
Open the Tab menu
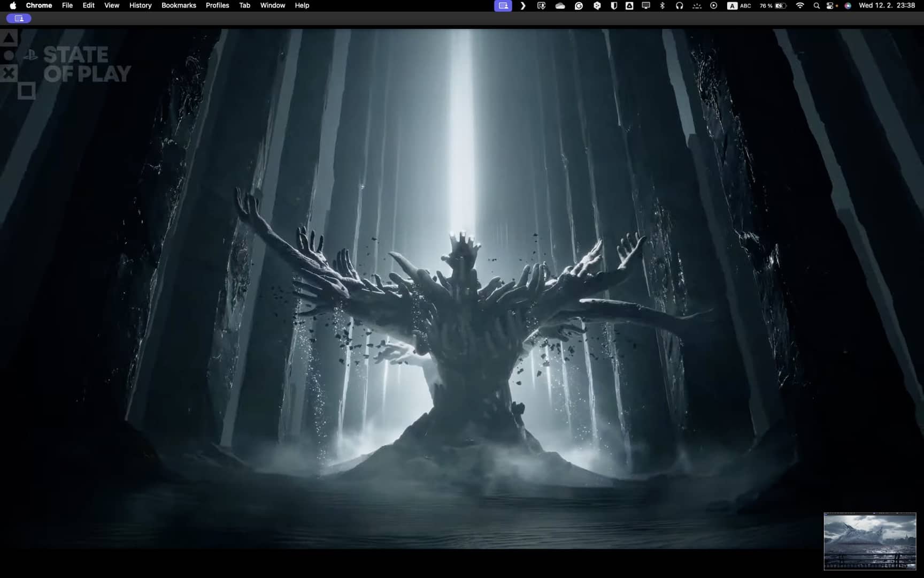coord(245,5)
